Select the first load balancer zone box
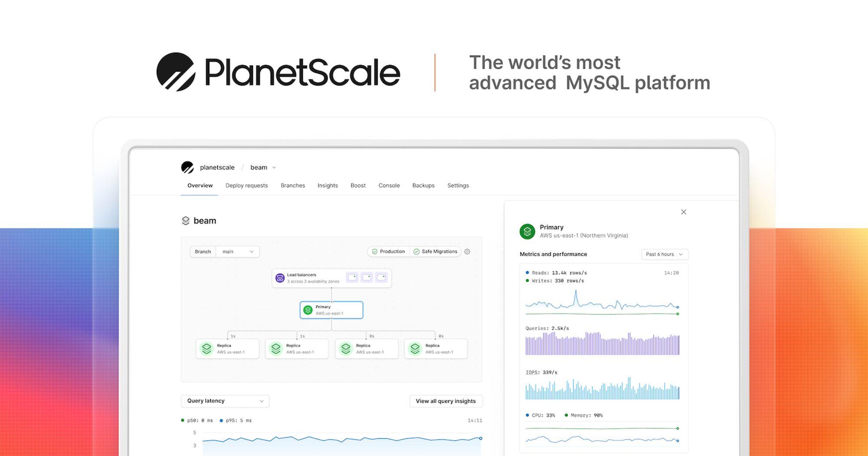The width and height of the screenshot is (868, 456). tap(352, 277)
